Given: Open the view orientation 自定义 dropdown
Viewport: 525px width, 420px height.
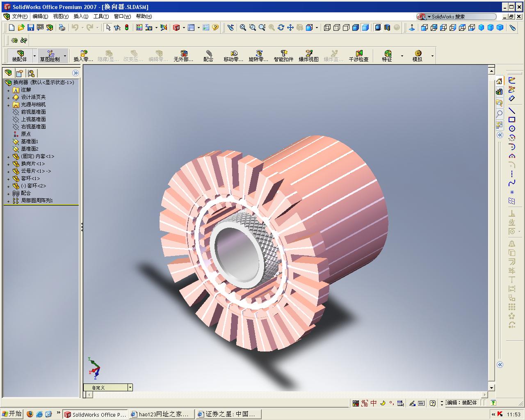Looking at the screenshot, I should [x=130, y=387].
